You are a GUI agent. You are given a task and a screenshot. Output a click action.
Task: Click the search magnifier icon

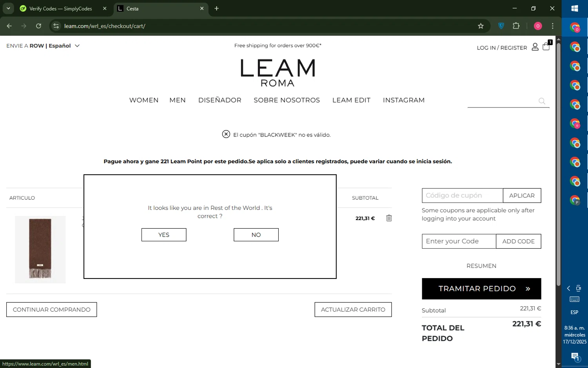pyautogui.click(x=542, y=101)
